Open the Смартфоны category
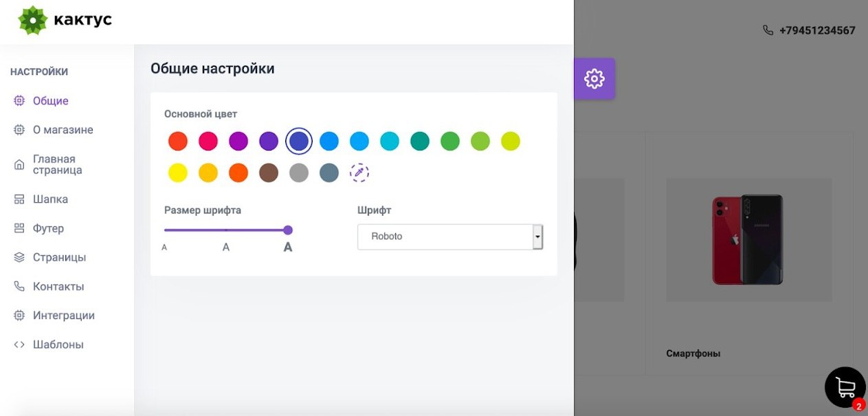Image resolution: width=868 pixels, height=416 pixels. pos(693,353)
